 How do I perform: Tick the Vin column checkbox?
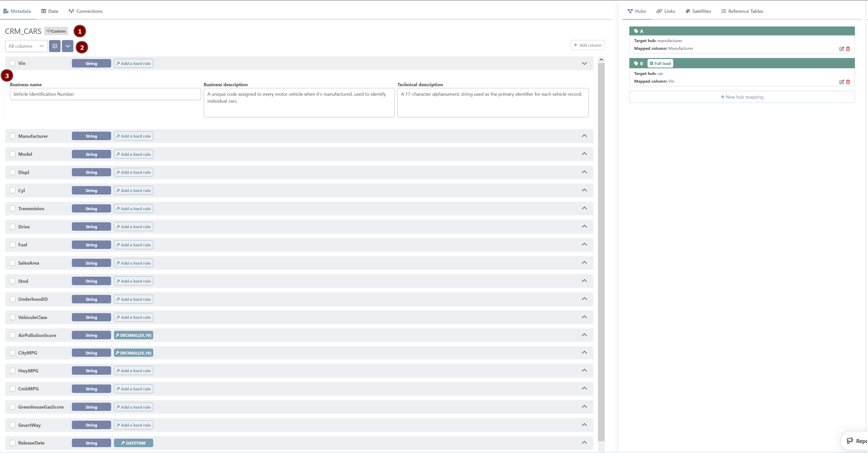point(13,63)
